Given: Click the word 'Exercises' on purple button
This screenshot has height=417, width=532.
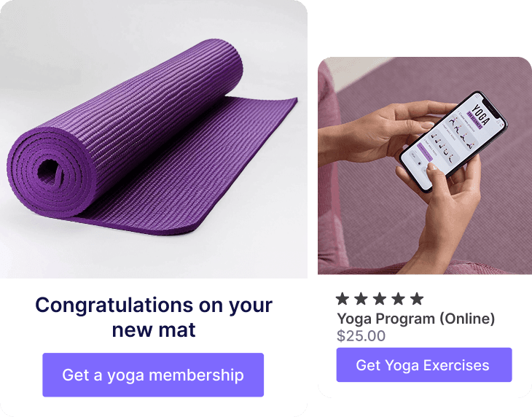Looking at the screenshot, I should click(456, 365).
